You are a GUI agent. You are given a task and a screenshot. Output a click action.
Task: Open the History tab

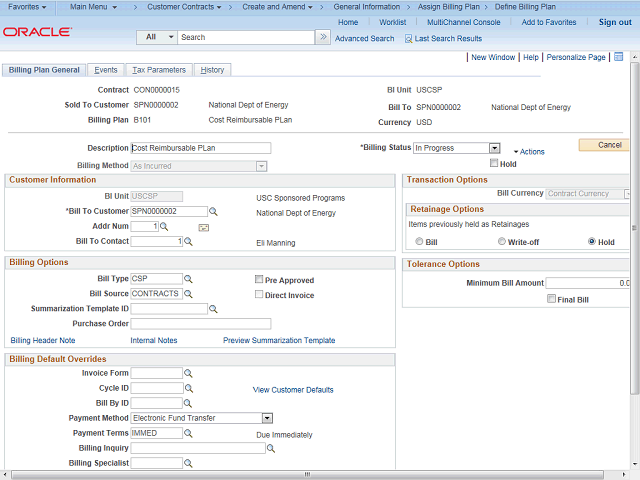[x=212, y=70]
